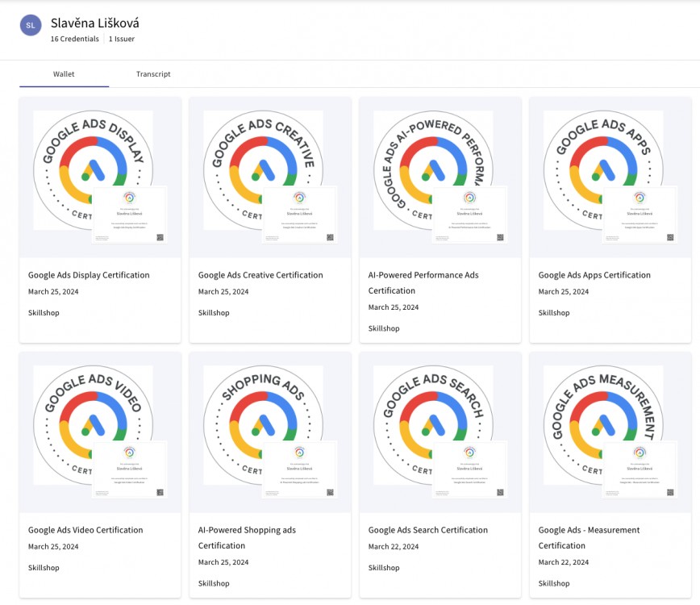The height and width of the screenshot is (605, 700).
Task: Open the Search certificate document preview
Action: click(469, 469)
